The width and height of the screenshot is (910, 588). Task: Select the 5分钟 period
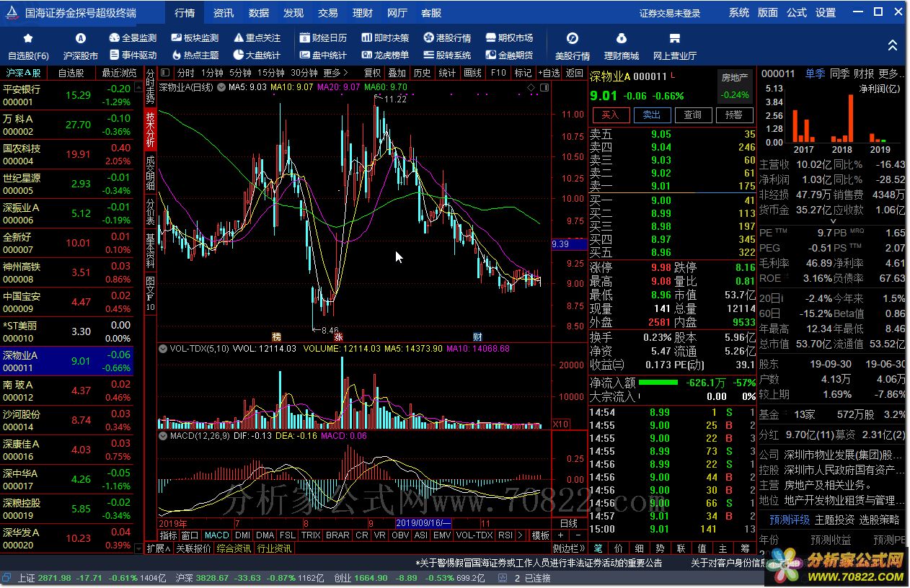click(240, 73)
